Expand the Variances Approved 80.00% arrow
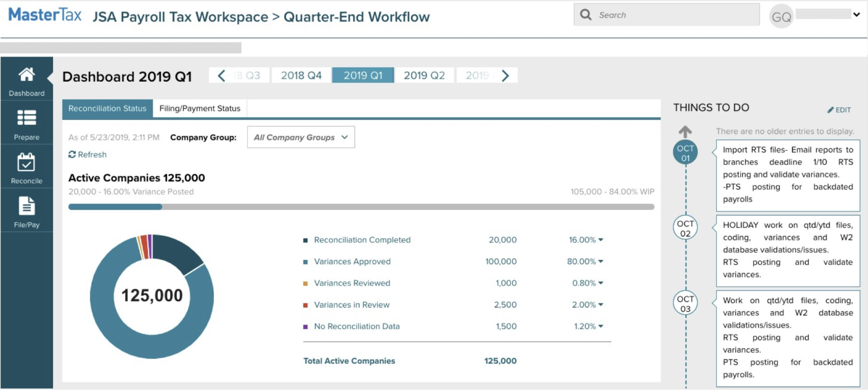 pos(601,261)
